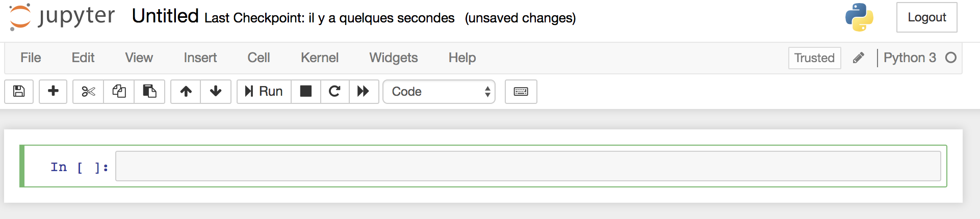
Task: Insert a cell below with plus icon
Action: pyautogui.click(x=53, y=92)
